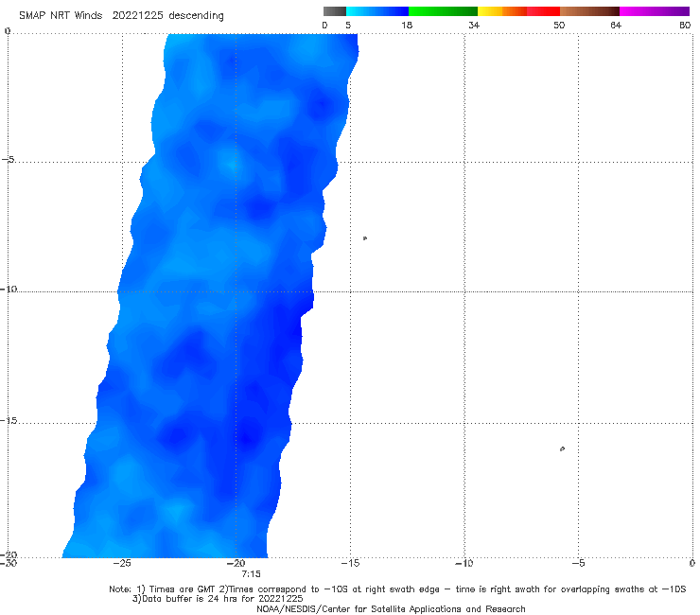700x615 pixels.
Task: Click the color bar label 50
Action: pos(559,25)
